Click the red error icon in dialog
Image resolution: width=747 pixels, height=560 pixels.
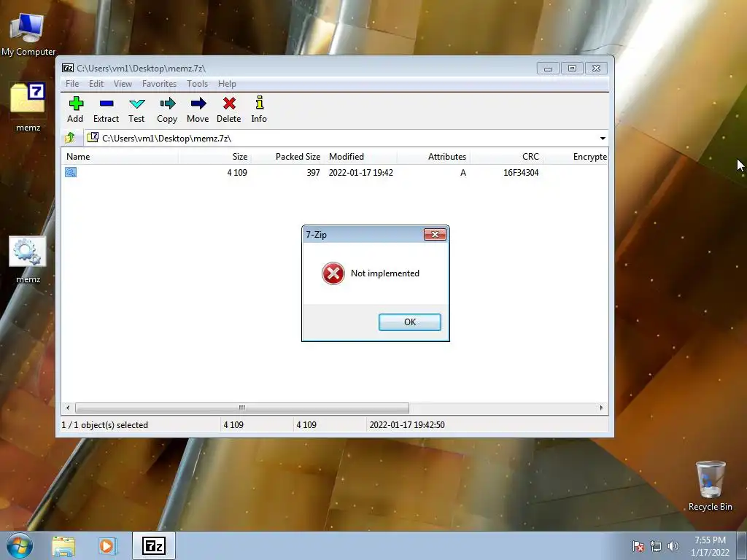tap(333, 273)
